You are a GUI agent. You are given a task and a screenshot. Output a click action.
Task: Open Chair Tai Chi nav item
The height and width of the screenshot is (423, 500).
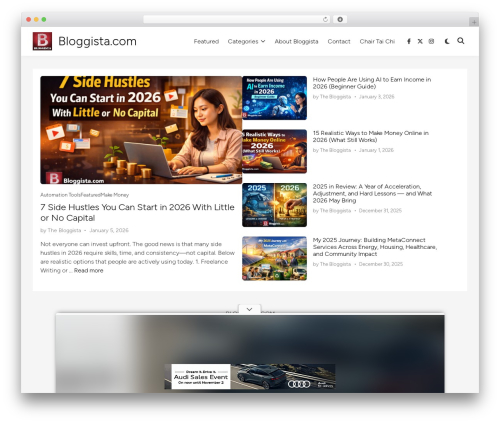click(x=377, y=41)
